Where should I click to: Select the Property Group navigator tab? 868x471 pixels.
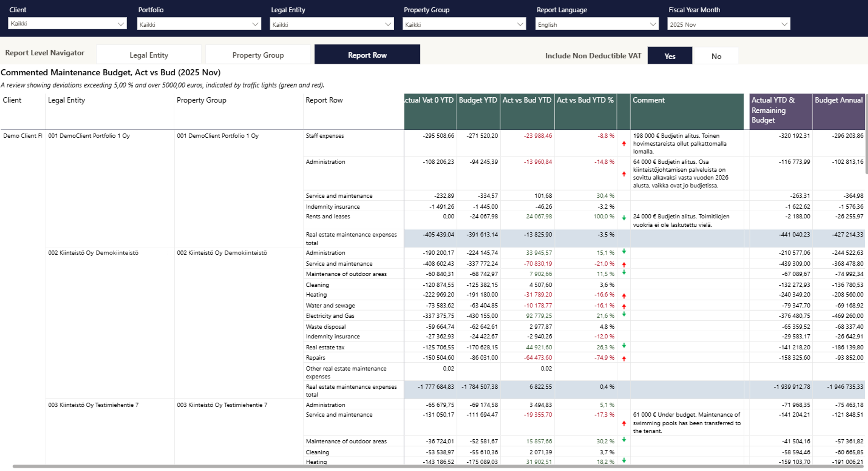pyautogui.click(x=258, y=55)
